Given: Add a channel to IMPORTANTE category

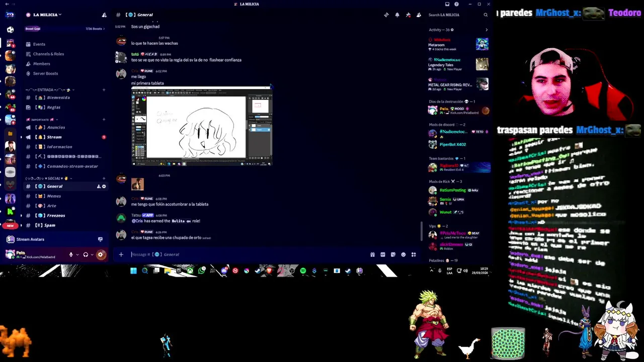Looking at the screenshot, I should click(104, 120).
